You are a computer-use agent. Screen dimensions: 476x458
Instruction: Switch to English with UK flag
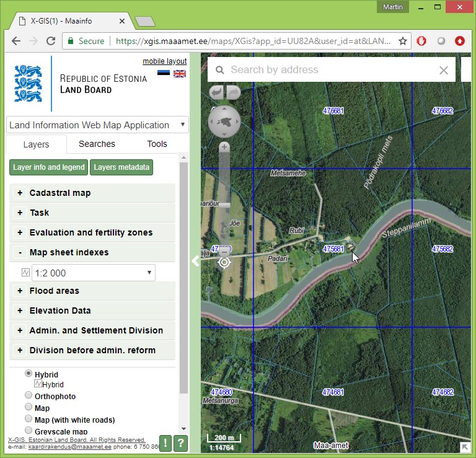click(180, 74)
